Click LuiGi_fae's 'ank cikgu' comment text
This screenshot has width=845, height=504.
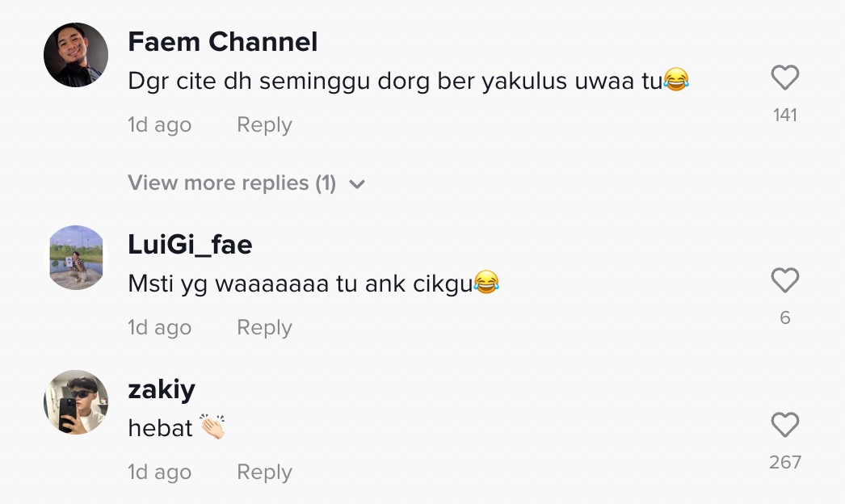point(300,283)
